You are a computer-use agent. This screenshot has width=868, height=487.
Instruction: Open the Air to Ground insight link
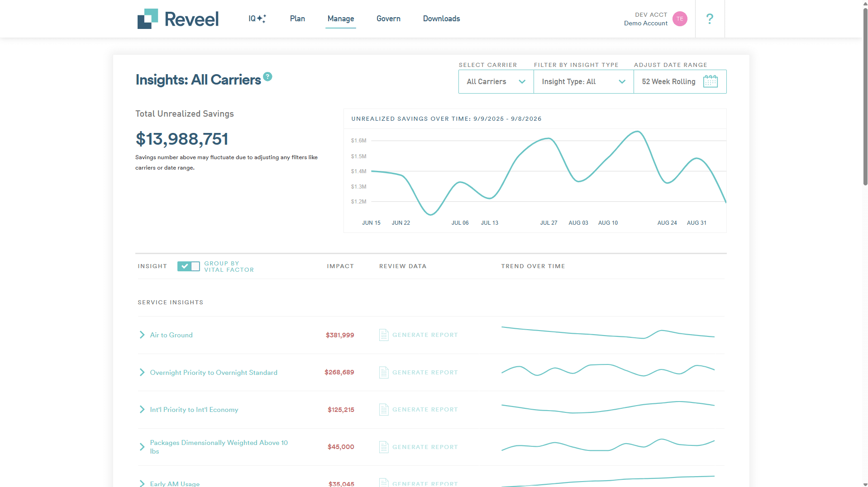click(171, 335)
